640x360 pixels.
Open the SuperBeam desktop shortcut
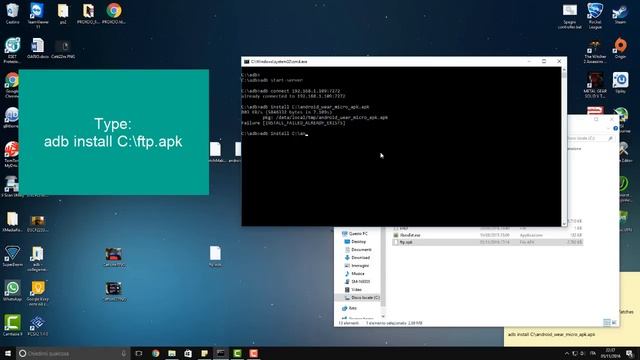click(x=12, y=256)
